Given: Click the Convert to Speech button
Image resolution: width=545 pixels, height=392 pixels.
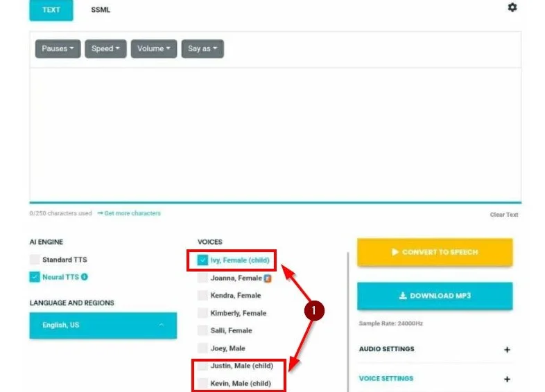Looking at the screenshot, I should pyautogui.click(x=435, y=252).
